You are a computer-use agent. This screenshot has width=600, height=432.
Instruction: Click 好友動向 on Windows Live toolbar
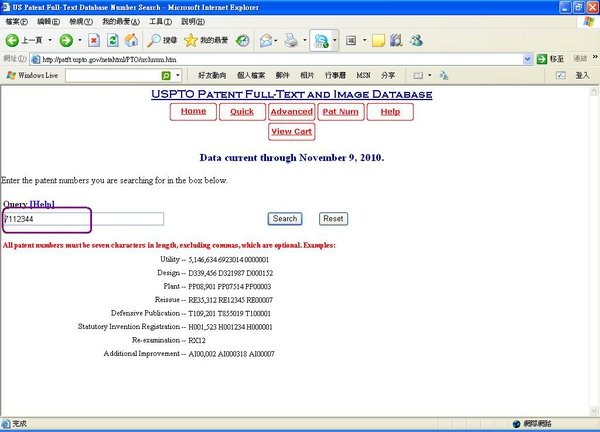pyautogui.click(x=212, y=75)
